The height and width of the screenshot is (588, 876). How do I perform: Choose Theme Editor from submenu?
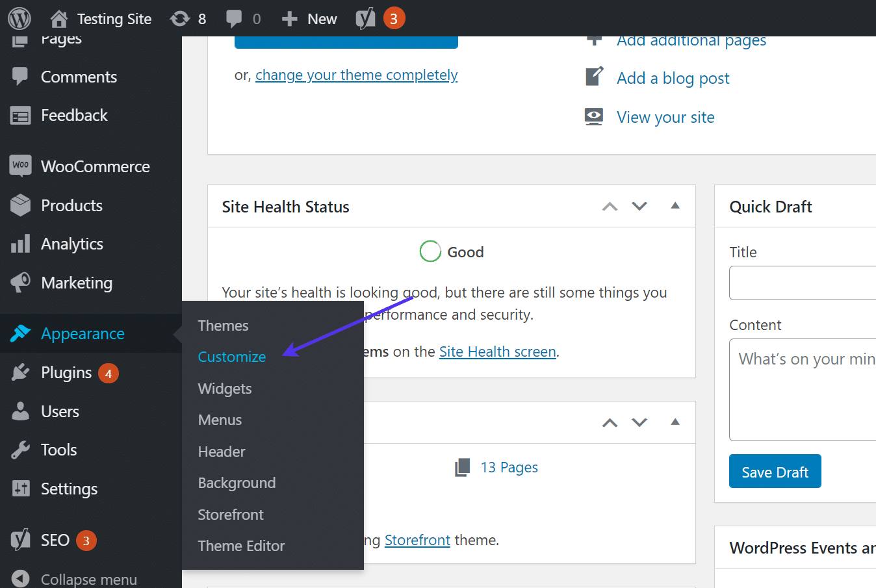[241, 546]
